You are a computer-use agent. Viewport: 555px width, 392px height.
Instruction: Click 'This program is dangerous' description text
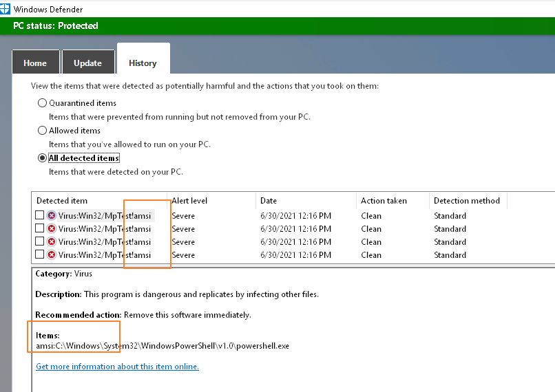click(201, 294)
